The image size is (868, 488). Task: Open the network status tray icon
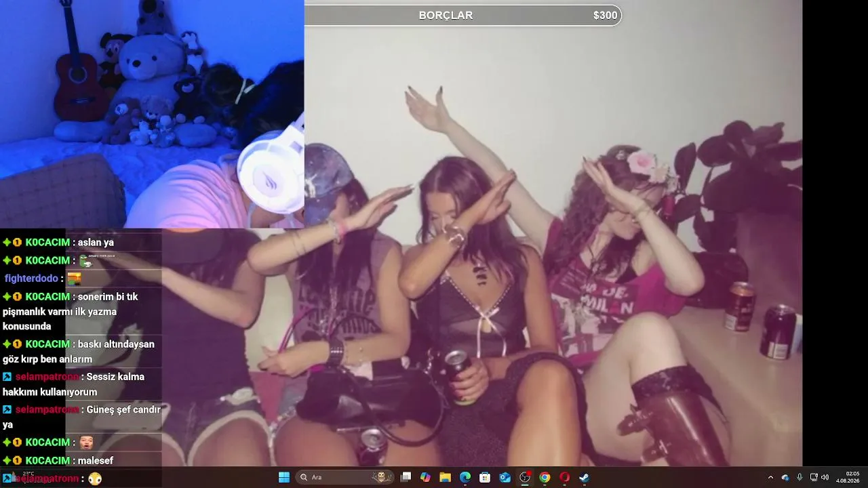pyautogui.click(x=814, y=477)
